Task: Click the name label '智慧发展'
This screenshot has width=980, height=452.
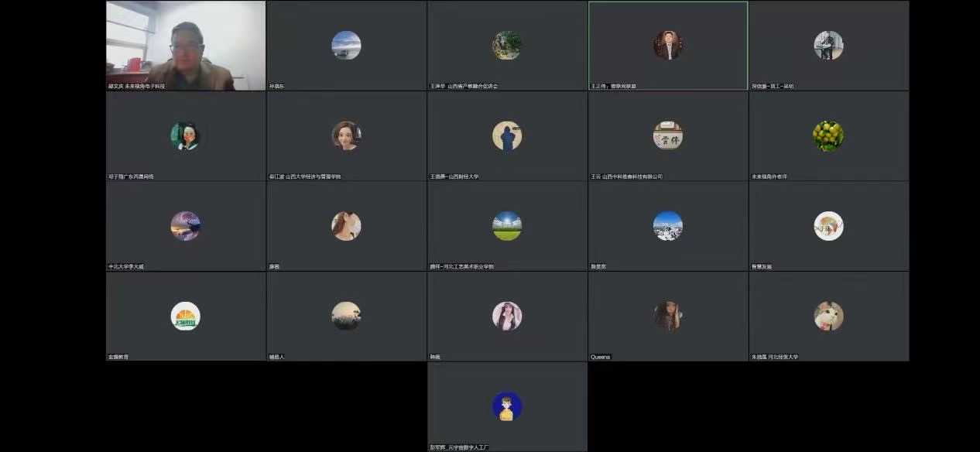Action: (x=762, y=267)
